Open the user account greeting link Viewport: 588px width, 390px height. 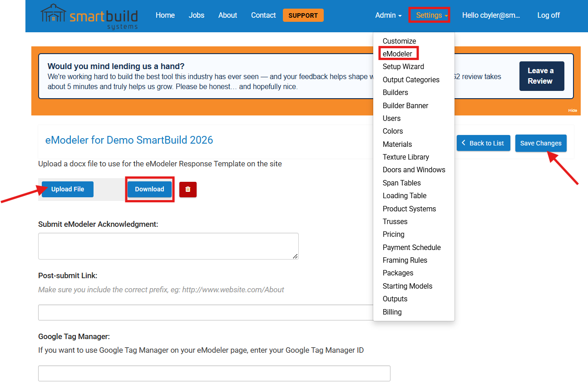point(491,15)
